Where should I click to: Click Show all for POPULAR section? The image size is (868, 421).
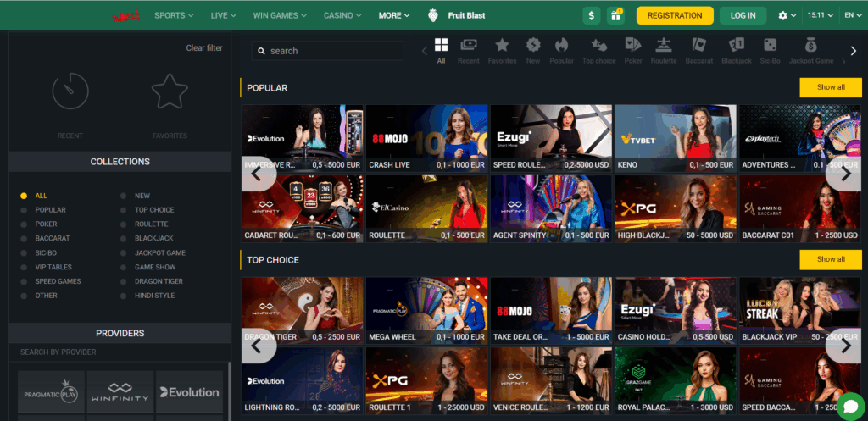[x=831, y=87]
